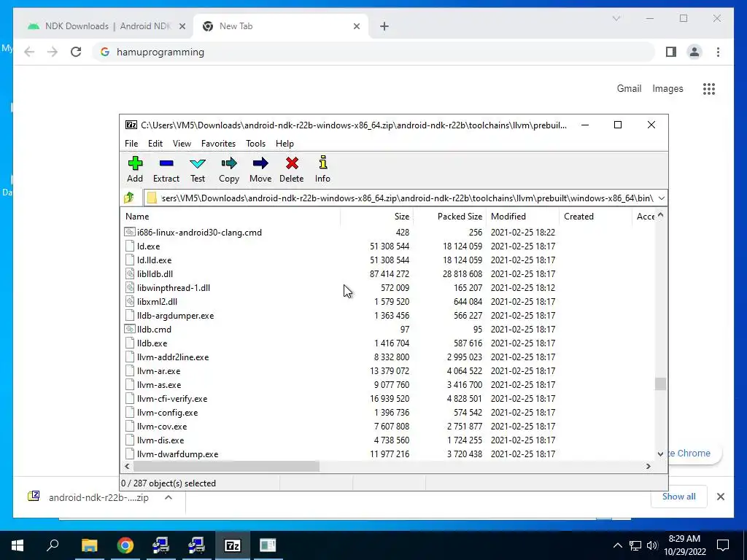Click the vertical scrollbar thumb
The image size is (747, 560).
point(660,384)
